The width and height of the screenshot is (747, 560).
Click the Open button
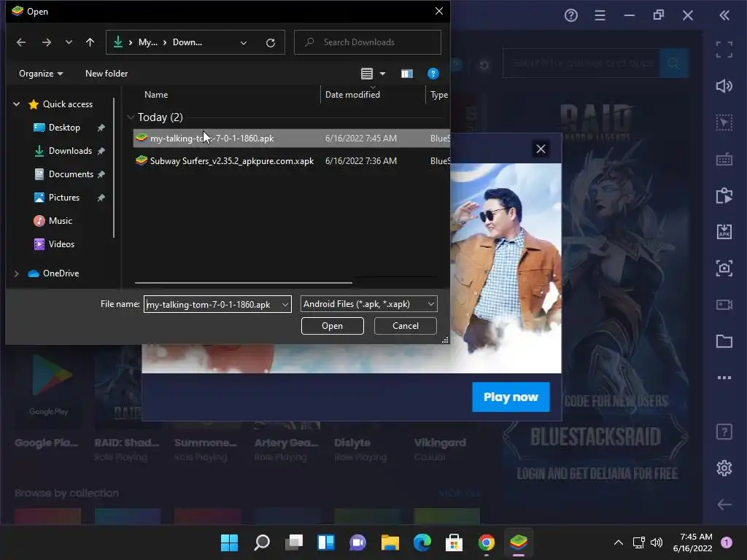coord(332,326)
